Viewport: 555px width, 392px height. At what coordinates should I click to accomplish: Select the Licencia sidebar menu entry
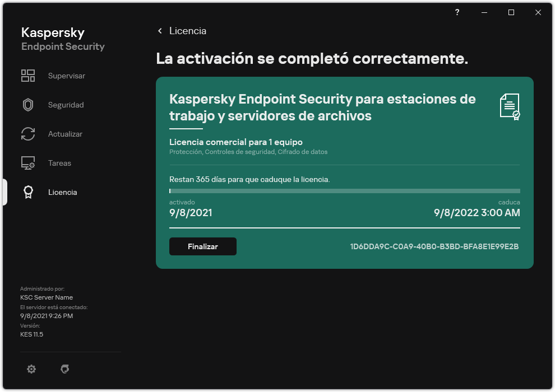point(62,192)
